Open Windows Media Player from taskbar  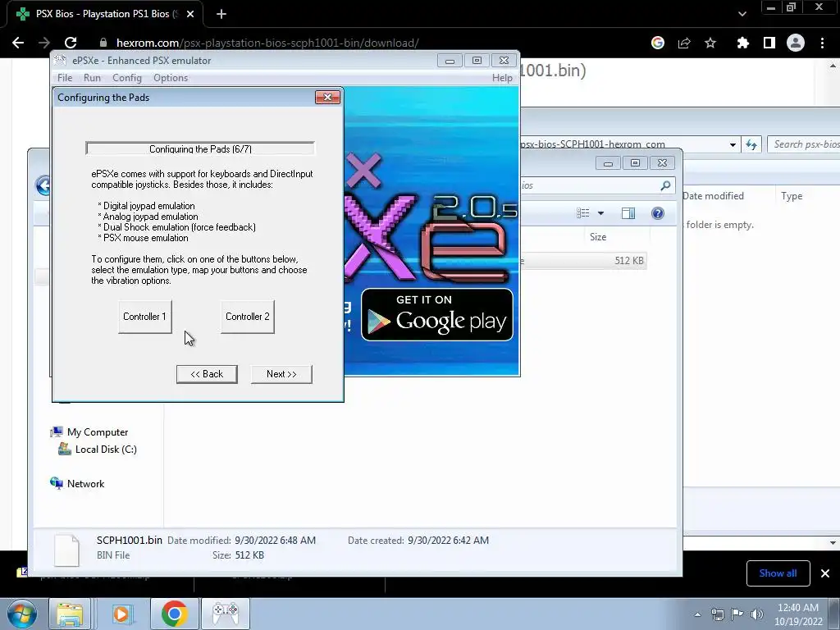click(x=121, y=614)
